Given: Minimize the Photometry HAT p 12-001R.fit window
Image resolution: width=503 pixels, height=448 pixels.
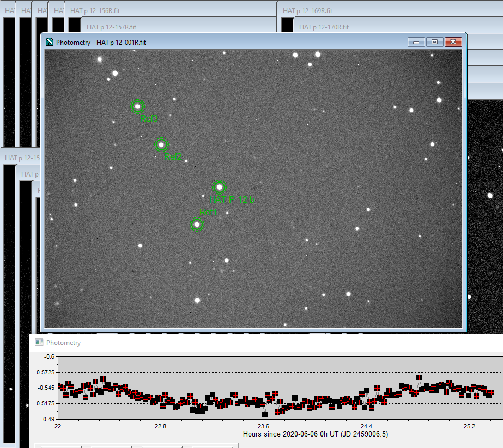Looking at the screenshot, I should click(x=417, y=42).
